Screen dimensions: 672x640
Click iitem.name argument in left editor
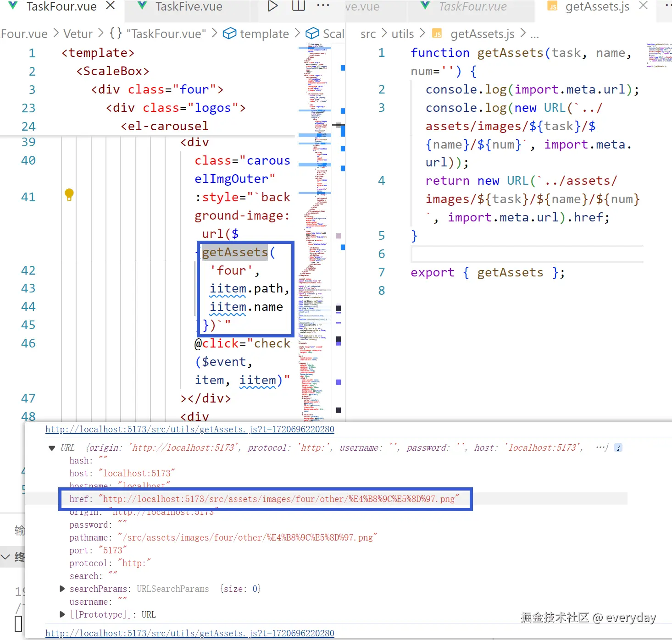point(246,307)
